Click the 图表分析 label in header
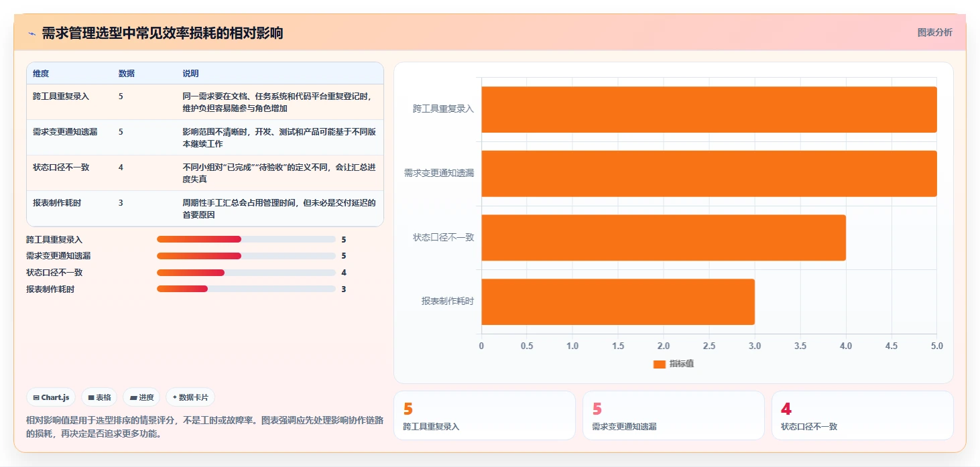 (x=934, y=32)
